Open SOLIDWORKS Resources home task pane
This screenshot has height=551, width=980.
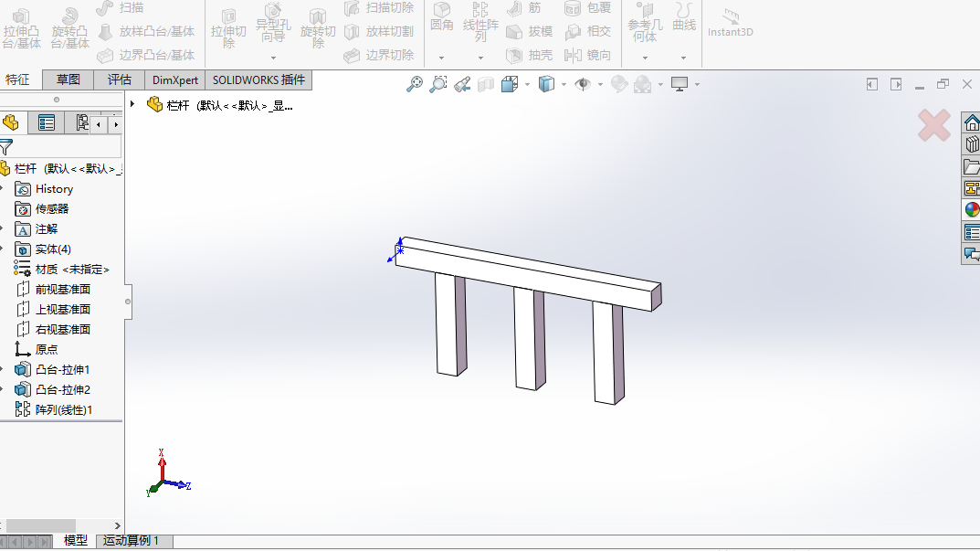tap(971, 122)
